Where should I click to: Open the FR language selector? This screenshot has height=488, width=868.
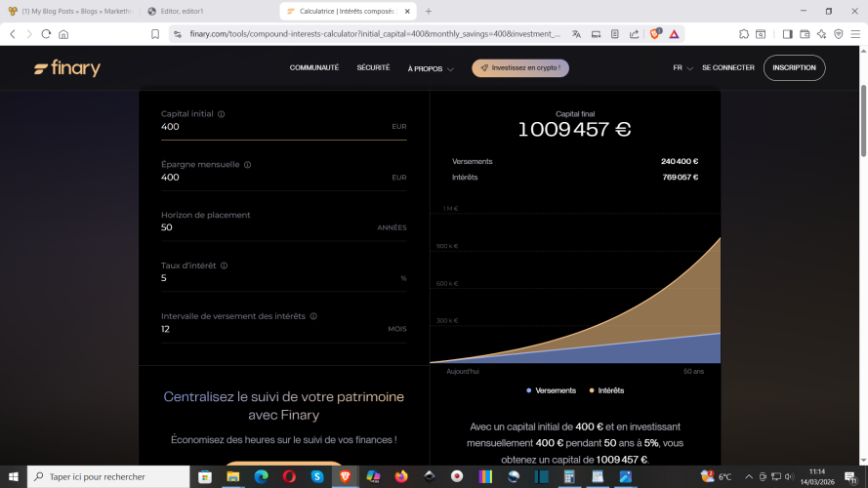pyautogui.click(x=682, y=68)
